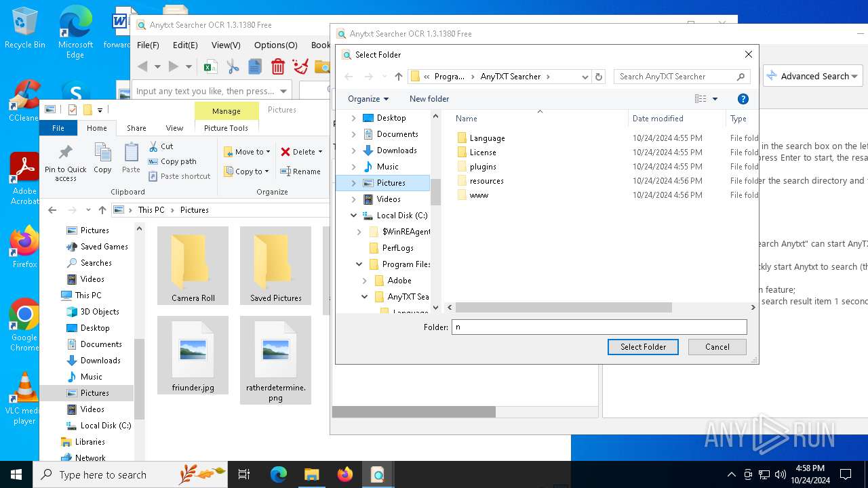Image resolution: width=868 pixels, height=488 pixels.
Task: Click Copy path in Explorer ribbon
Action: click(172, 161)
